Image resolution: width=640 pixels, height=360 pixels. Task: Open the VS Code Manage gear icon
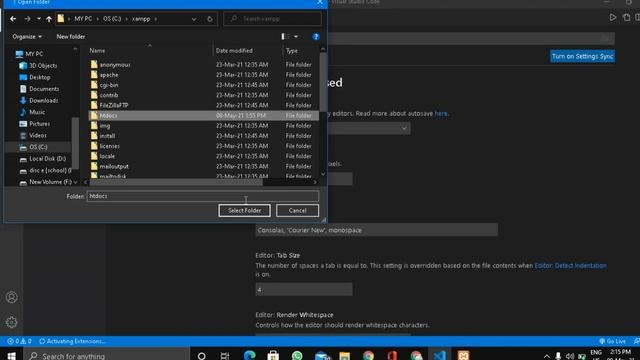point(11,322)
